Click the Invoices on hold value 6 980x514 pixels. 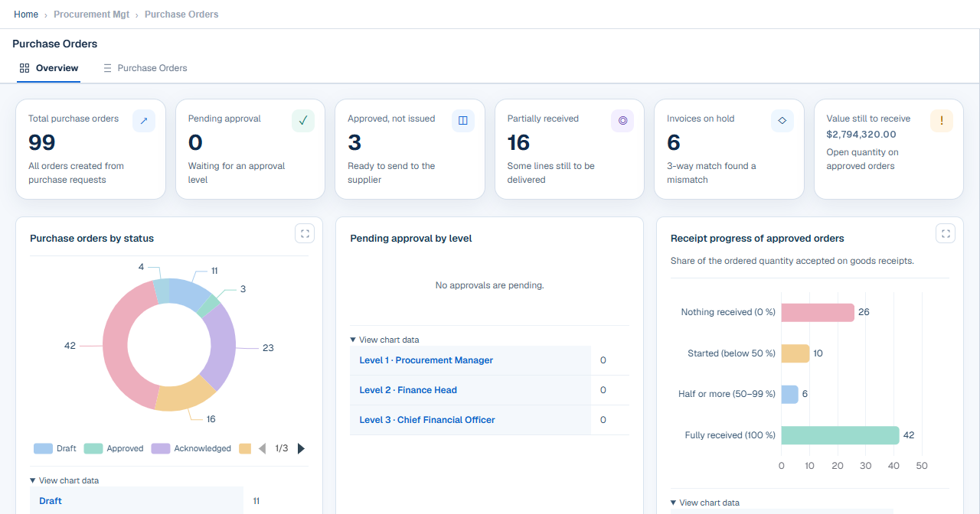pyautogui.click(x=674, y=142)
